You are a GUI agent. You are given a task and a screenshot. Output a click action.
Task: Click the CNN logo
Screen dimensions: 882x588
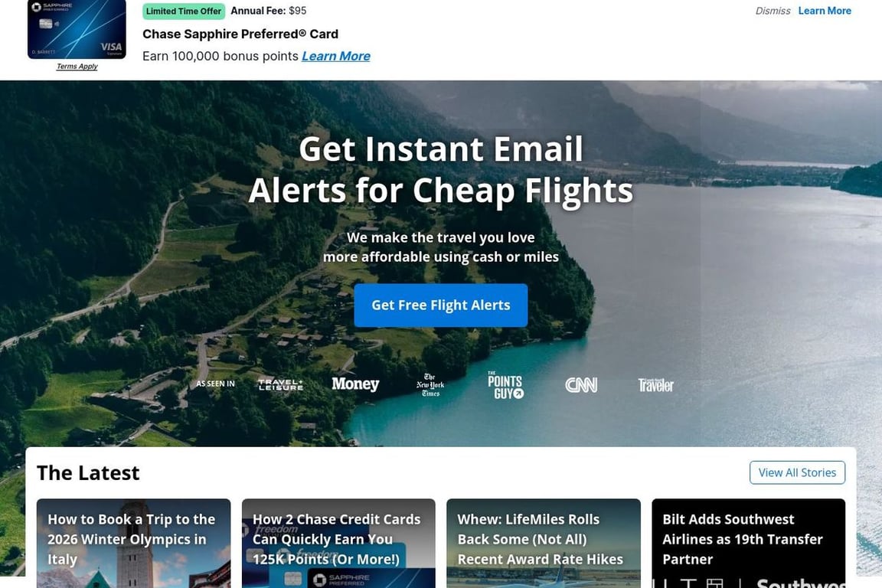point(581,385)
